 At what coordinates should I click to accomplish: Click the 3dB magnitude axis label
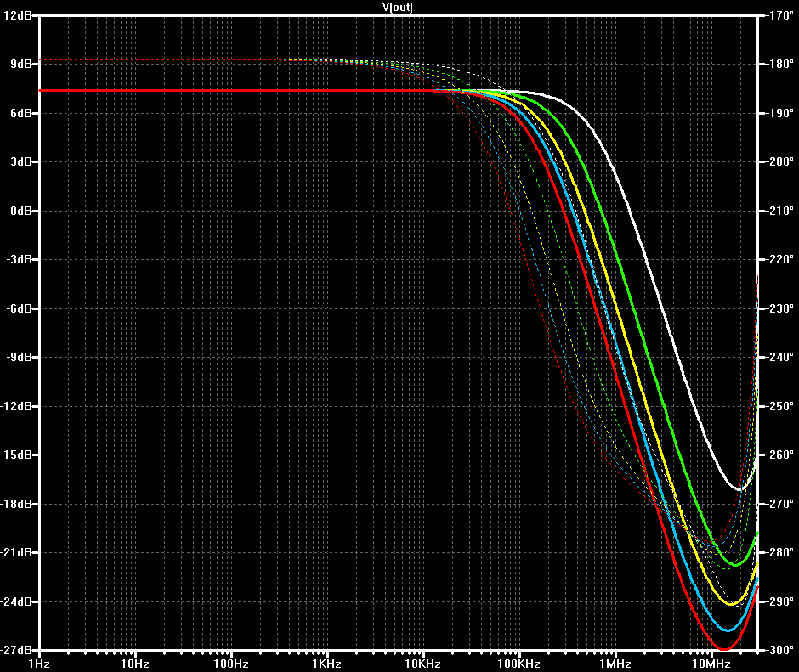(21, 162)
